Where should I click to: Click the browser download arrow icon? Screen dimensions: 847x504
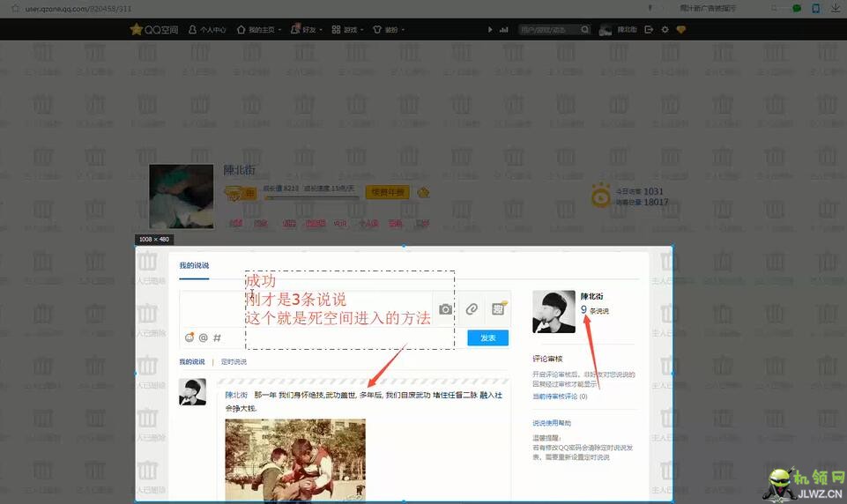pos(836,8)
